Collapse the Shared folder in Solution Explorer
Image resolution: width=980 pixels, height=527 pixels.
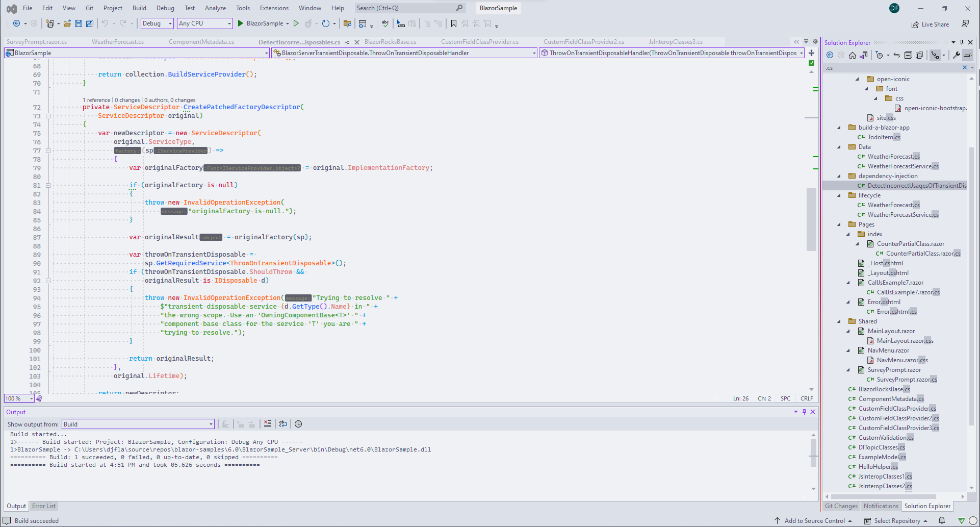[x=839, y=321]
